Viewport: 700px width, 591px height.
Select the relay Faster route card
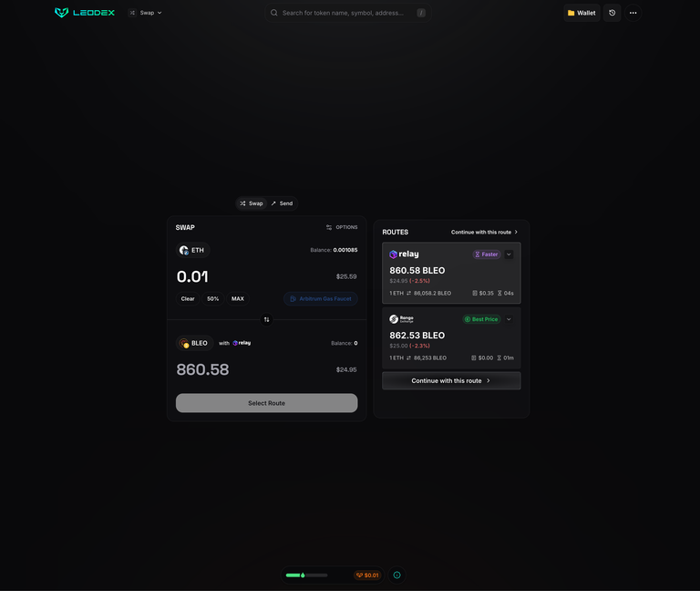point(451,273)
